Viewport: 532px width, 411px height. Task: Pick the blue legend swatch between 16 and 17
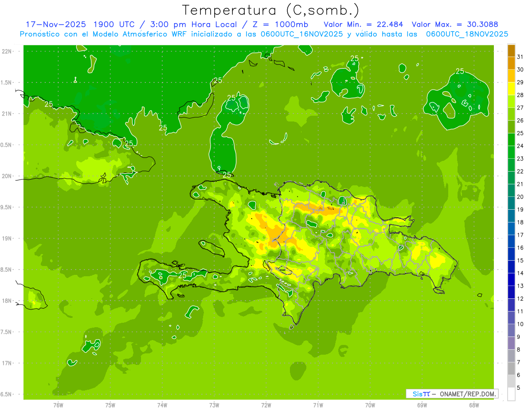tap(511, 242)
